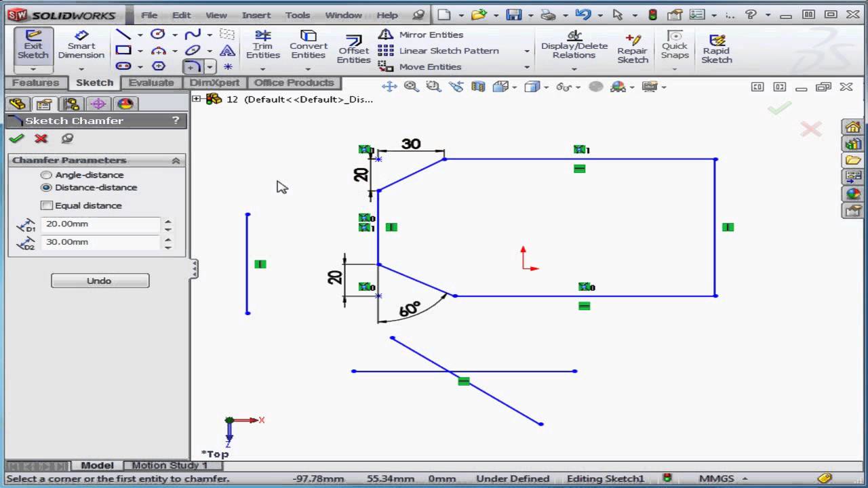Click Offset Entities tool

[x=353, y=49]
